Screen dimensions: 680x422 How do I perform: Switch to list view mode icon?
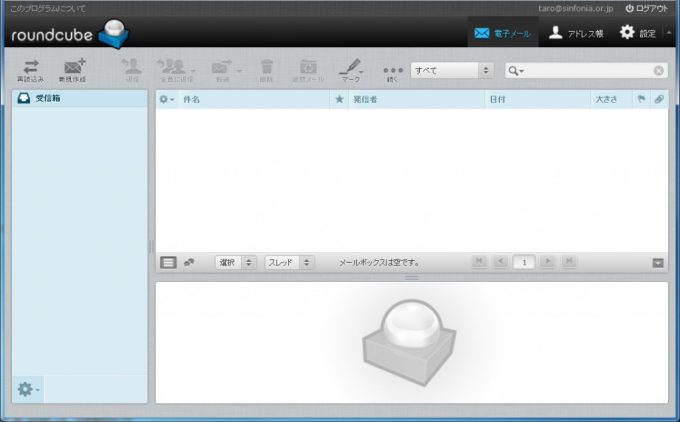tap(168, 262)
